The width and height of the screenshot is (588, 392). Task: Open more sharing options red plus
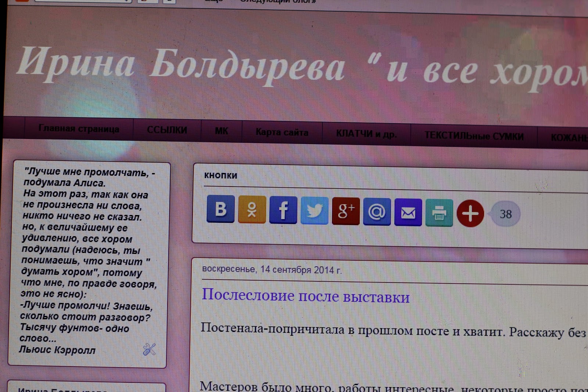point(470,214)
